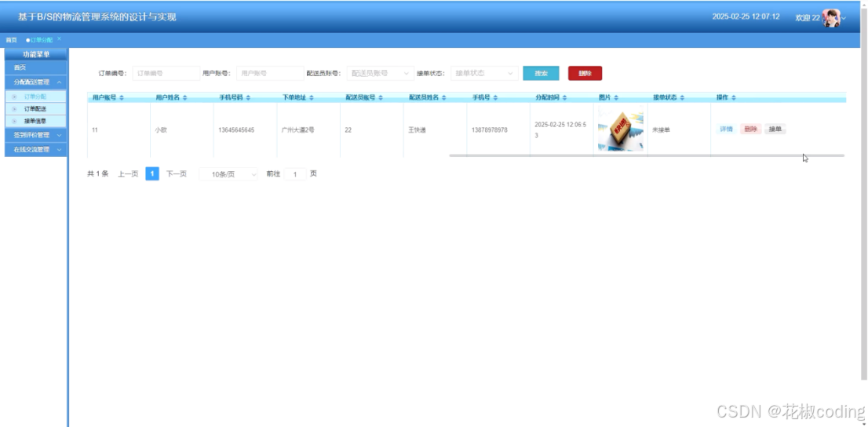This screenshot has height=427, width=868.
Task: Click the 欢迎 22 welcome text
Action: tap(808, 18)
